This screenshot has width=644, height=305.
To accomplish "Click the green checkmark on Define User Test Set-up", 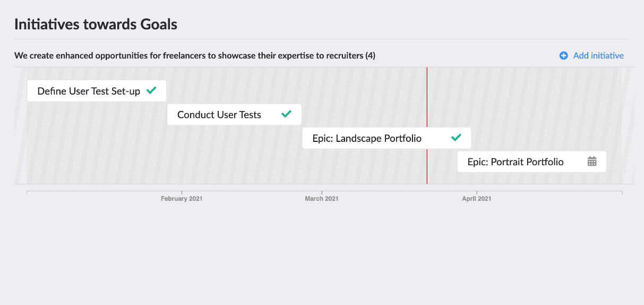I will (x=151, y=90).
